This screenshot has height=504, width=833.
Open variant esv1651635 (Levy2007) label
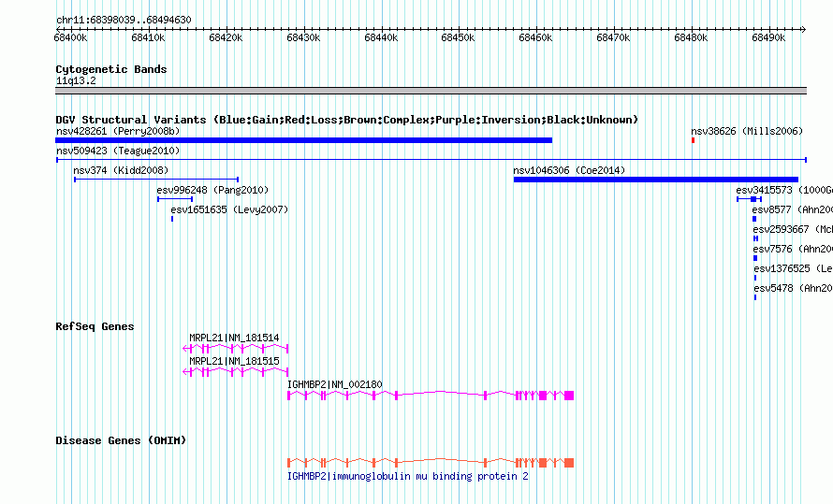229,209
